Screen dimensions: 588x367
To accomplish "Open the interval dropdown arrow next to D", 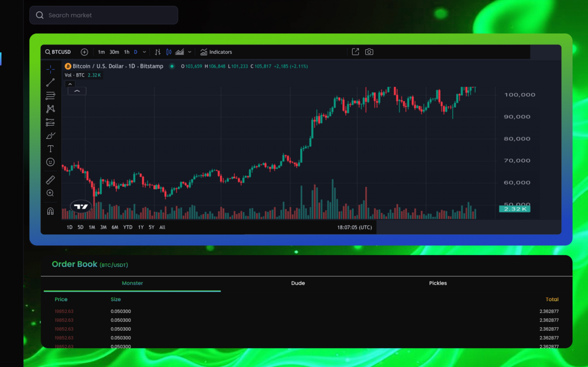I will pyautogui.click(x=145, y=52).
